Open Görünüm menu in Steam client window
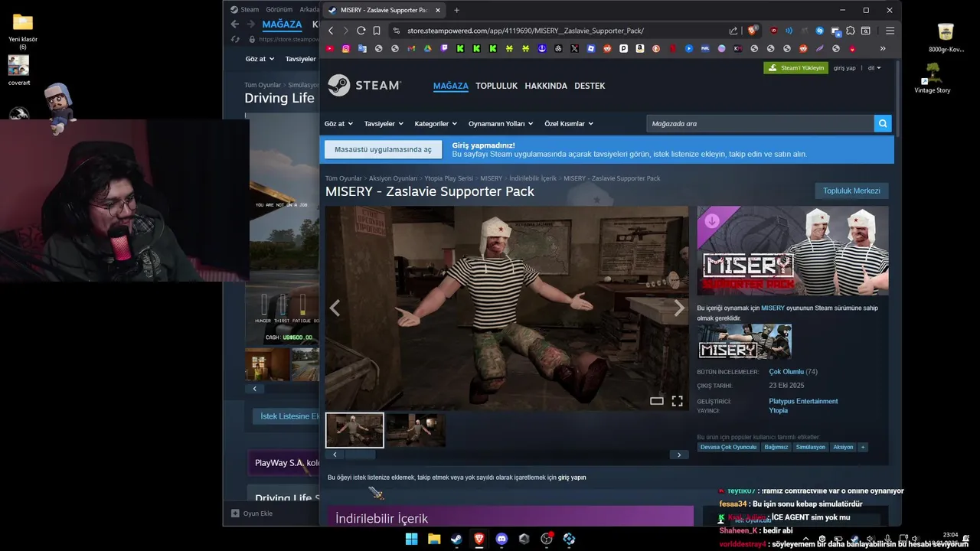This screenshot has height=551, width=980. coord(279,9)
